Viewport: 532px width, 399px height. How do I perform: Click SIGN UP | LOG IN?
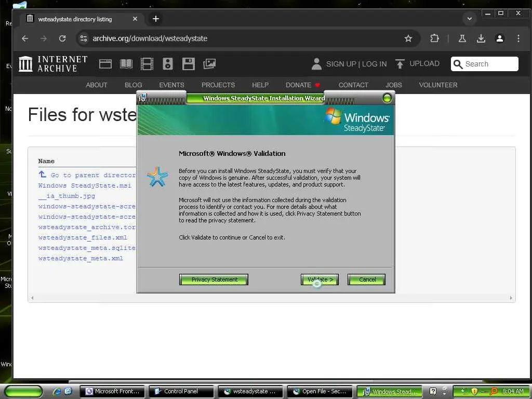point(356,64)
